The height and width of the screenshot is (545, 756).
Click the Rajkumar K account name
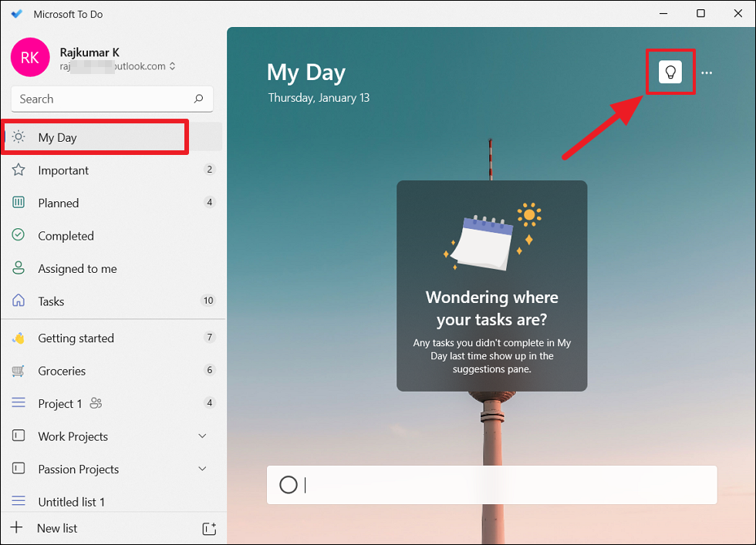(x=89, y=52)
